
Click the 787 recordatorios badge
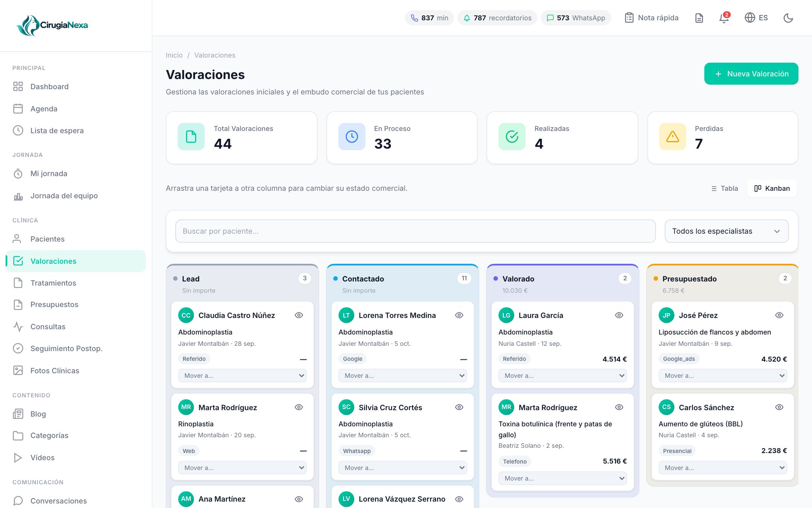[x=497, y=18]
